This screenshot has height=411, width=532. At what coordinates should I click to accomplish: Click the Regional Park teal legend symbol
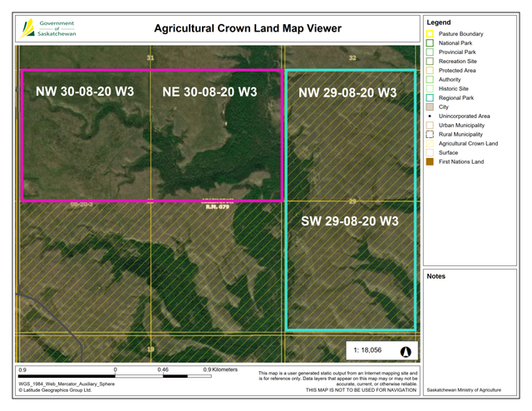(x=430, y=98)
